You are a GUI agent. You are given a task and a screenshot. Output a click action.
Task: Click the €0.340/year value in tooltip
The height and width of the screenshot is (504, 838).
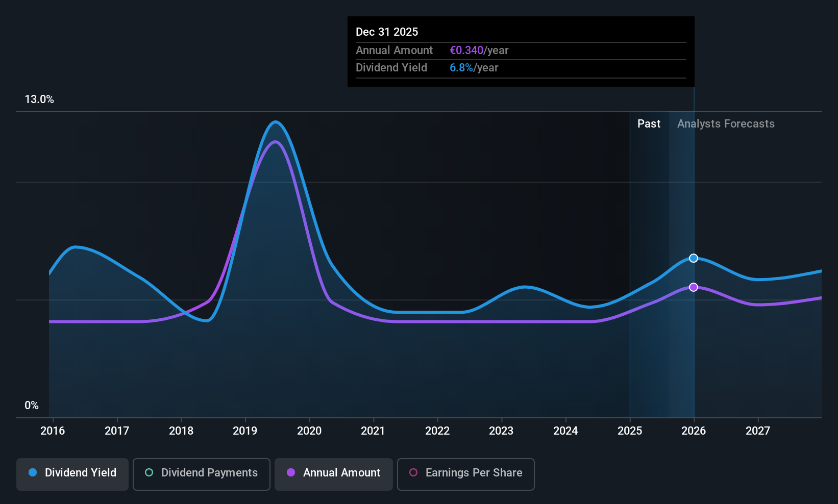[x=479, y=51]
